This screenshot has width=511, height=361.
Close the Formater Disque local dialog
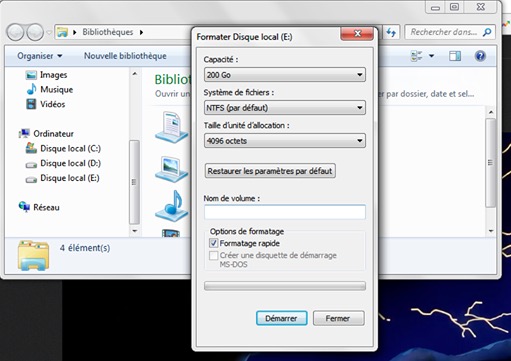pos(357,33)
